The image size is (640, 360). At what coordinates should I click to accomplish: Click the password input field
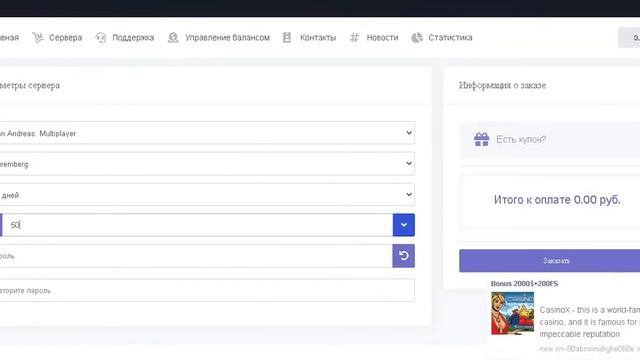(x=196, y=256)
